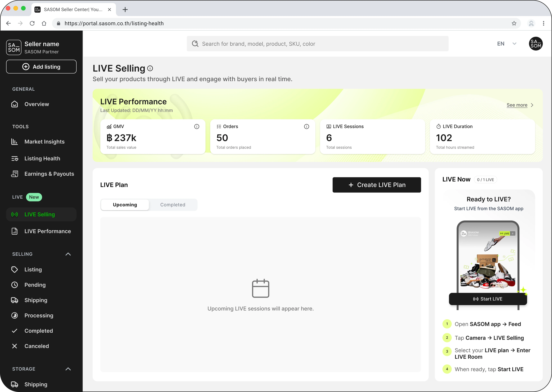Reload the page in the browser
Screen dimensions: 552x392
point(32,23)
